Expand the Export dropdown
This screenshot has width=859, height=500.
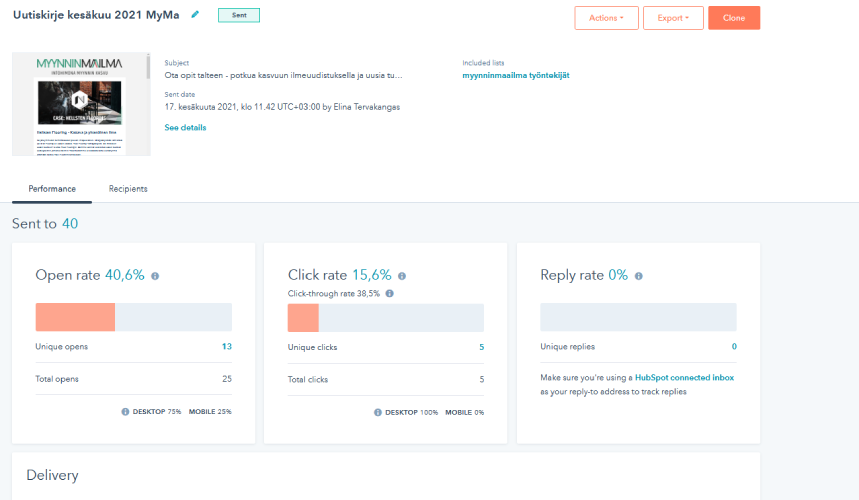(673, 18)
